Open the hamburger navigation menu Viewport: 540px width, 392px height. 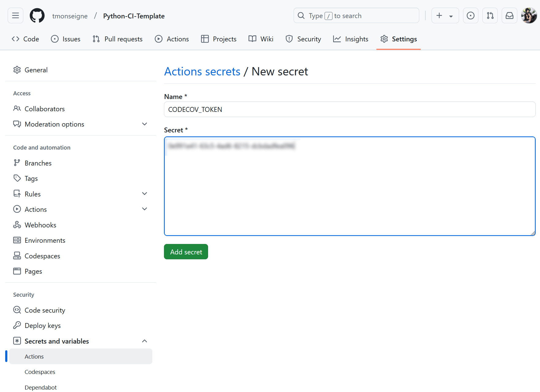tap(15, 16)
